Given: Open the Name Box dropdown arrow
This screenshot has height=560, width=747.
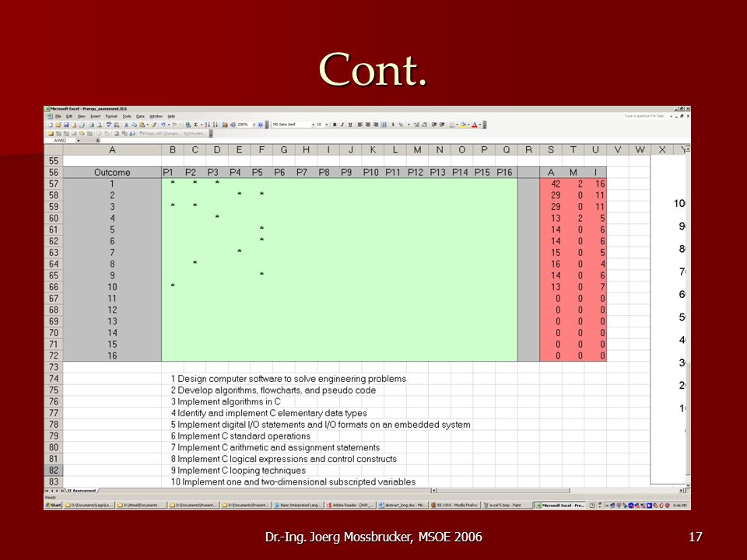Looking at the screenshot, I should coord(78,141).
